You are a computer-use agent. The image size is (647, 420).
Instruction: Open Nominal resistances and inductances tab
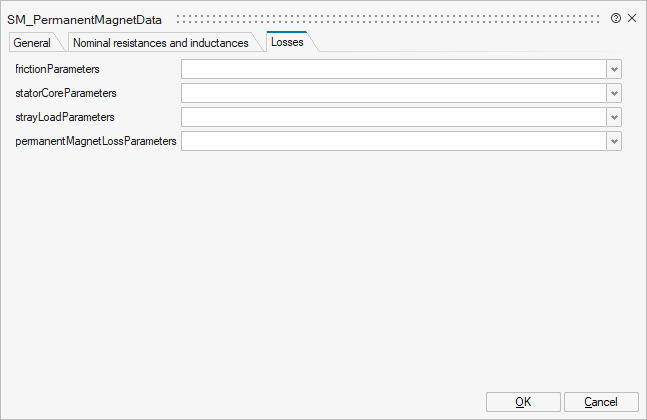(161, 43)
